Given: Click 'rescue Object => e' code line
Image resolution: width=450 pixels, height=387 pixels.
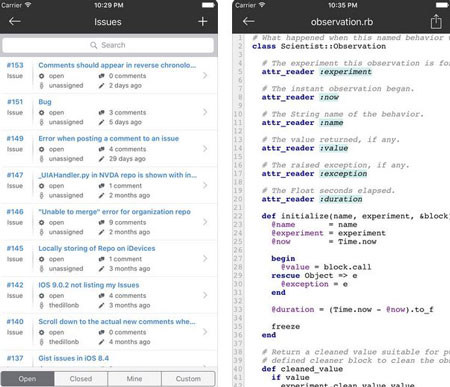Looking at the screenshot, I should pos(314,276).
